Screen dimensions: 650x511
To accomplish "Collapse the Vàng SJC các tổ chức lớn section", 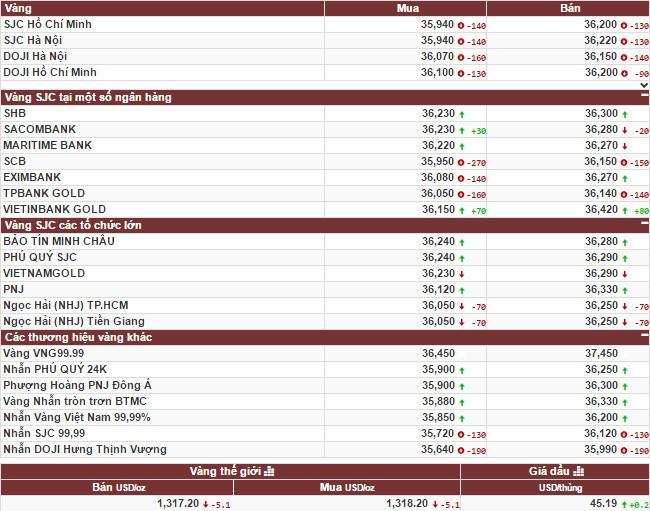I will [x=643, y=225].
